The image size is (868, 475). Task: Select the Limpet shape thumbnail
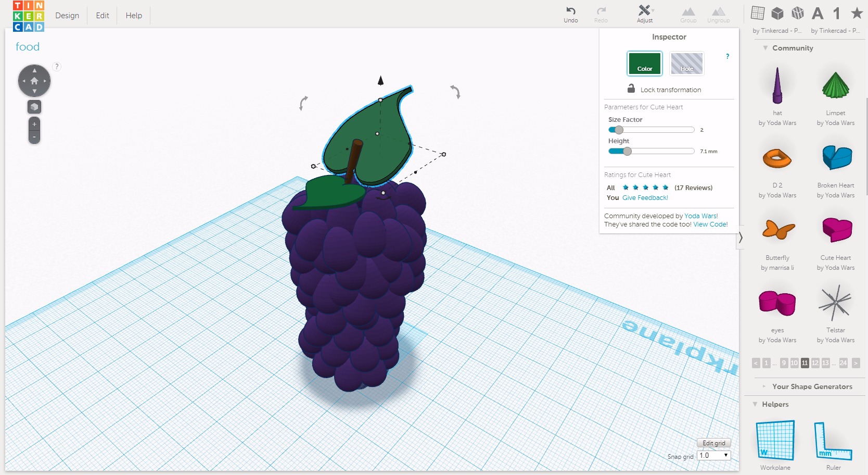click(x=836, y=85)
